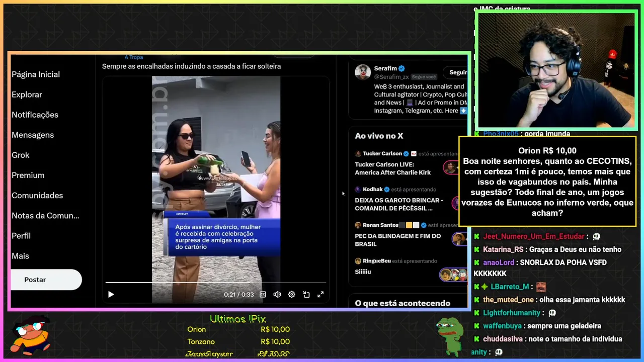
Task: Click chat user waffenbuya
Action: (x=502, y=326)
